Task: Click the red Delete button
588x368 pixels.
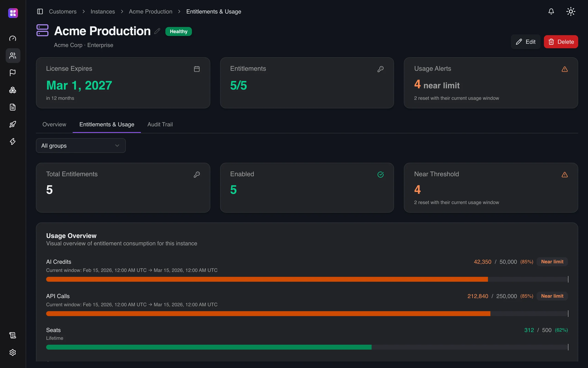Action: tap(561, 42)
